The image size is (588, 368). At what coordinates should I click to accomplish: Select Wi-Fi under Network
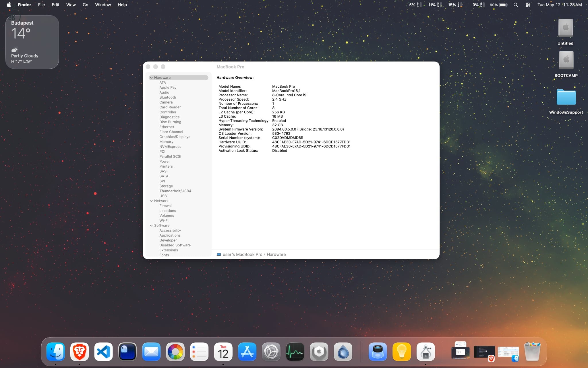pos(164,221)
